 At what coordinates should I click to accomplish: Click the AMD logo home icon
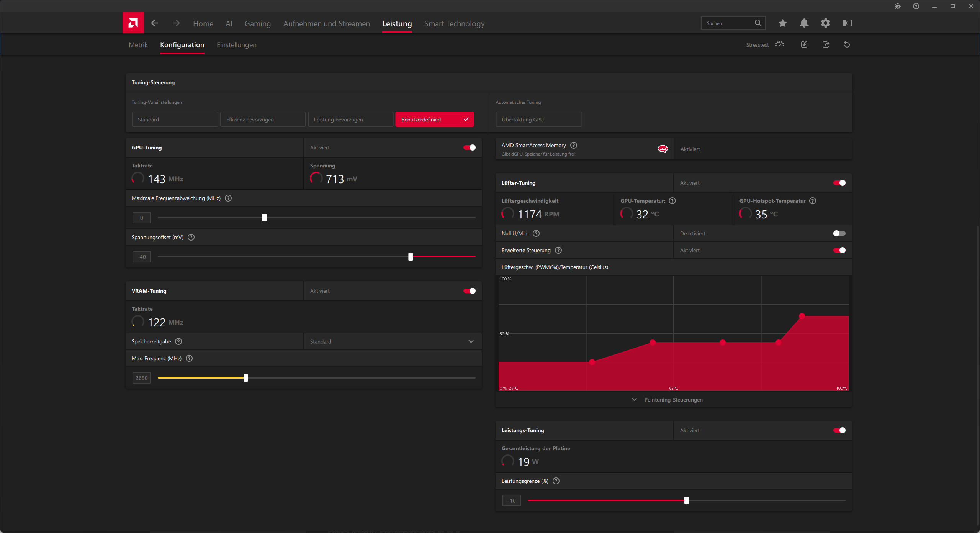tap(133, 23)
